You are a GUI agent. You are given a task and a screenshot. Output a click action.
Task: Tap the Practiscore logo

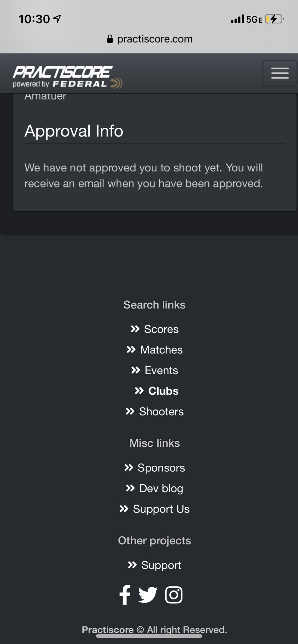click(67, 77)
